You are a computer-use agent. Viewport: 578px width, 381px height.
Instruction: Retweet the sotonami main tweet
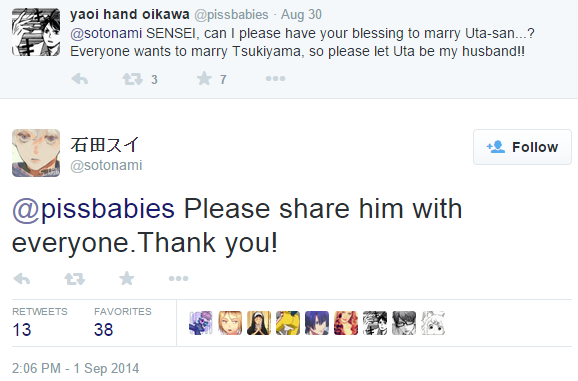pos(74,279)
